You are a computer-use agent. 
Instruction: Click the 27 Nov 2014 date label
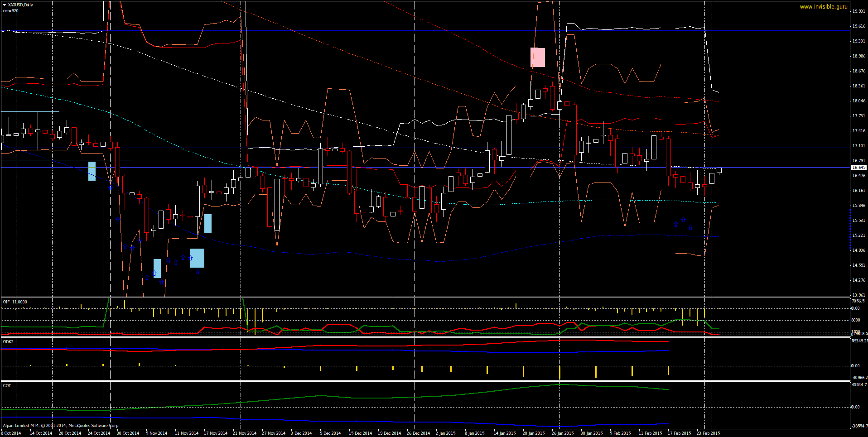pos(273,433)
